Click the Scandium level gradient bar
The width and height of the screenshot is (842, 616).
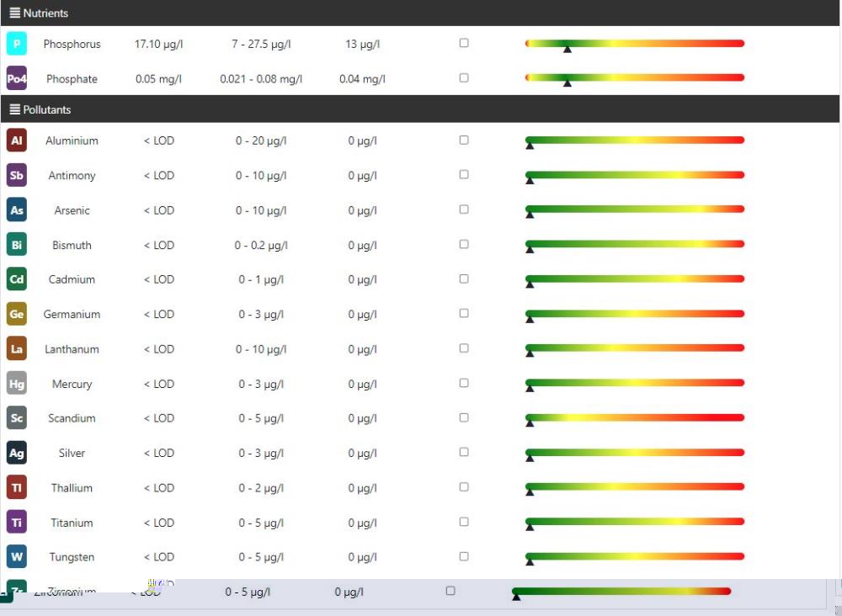635,417
